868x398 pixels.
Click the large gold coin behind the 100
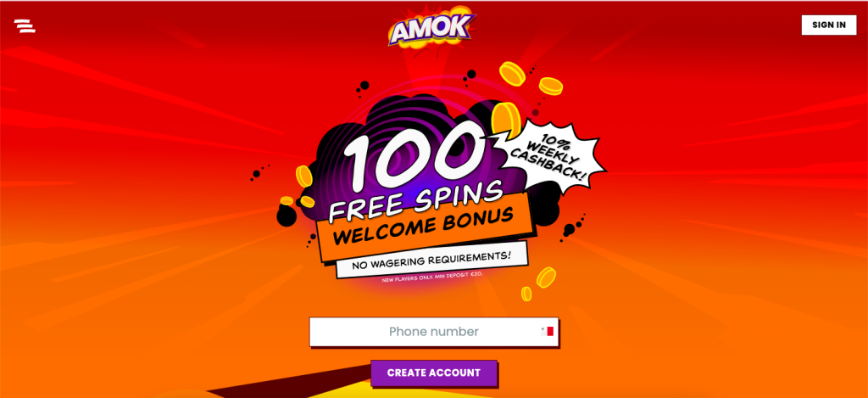[x=506, y=120]
